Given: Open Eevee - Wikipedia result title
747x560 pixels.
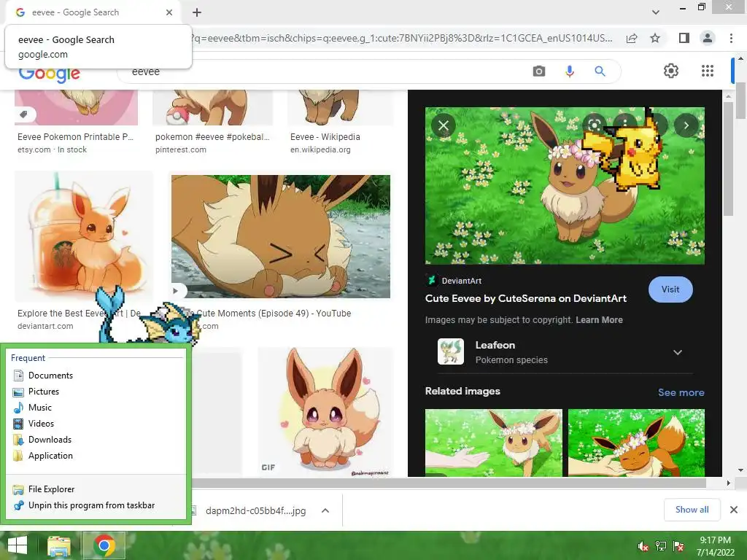Looking at the screenshot, I should (325, 136).
